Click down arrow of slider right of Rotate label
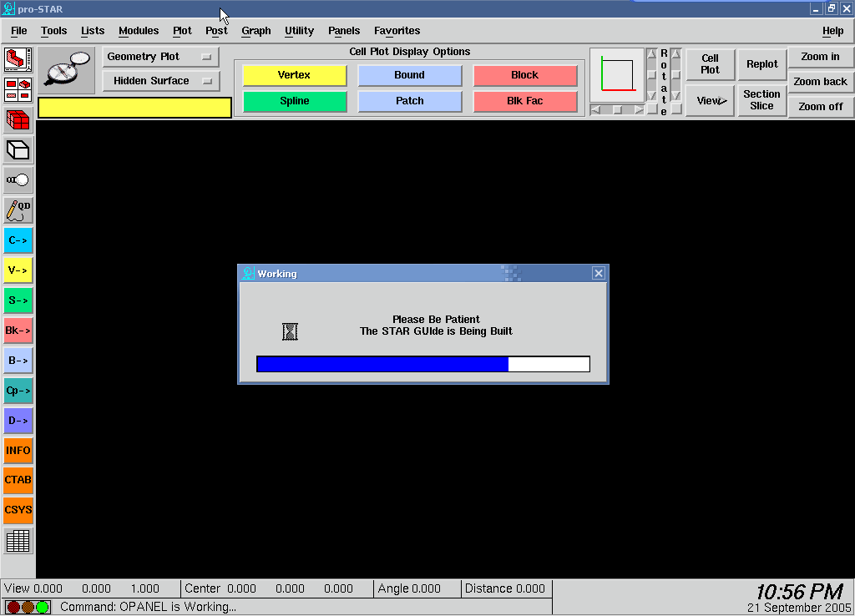The image size is (855, 616). pos(676,96)
